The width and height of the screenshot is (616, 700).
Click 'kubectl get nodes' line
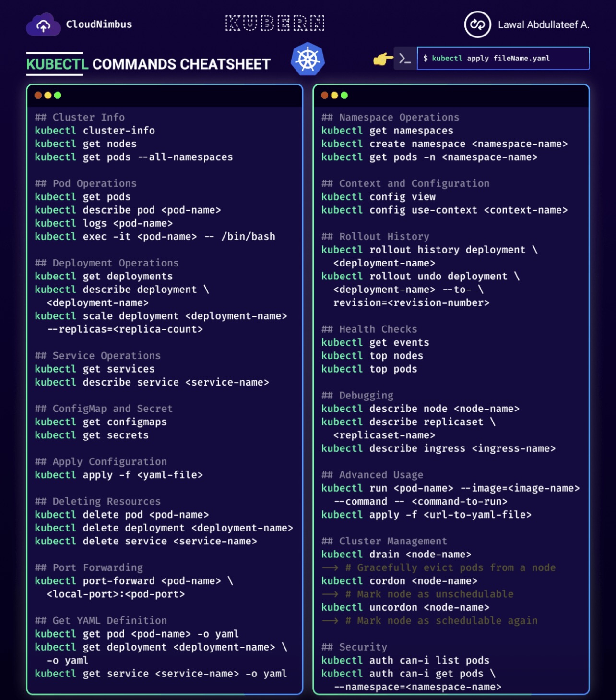[x=85, y=144]
